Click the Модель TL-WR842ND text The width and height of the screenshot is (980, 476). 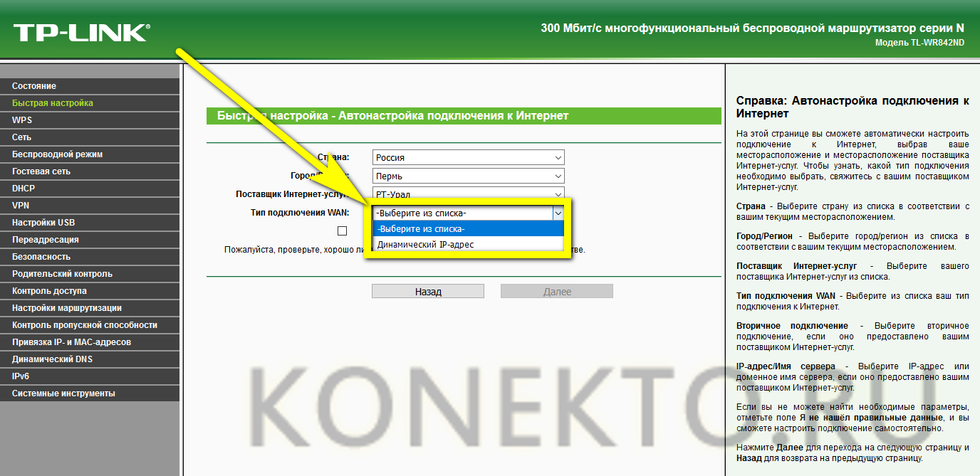919,43
